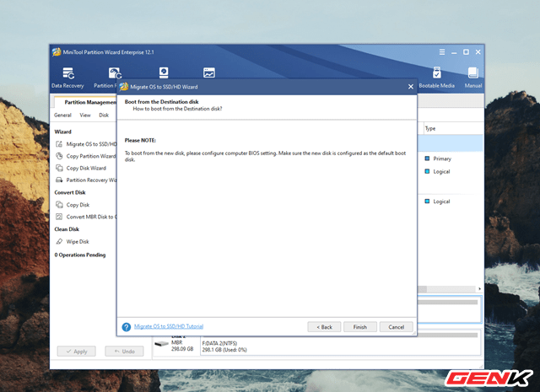540x392 pixels.
Task: Open the General menu
Action: [x=62, y=115]
